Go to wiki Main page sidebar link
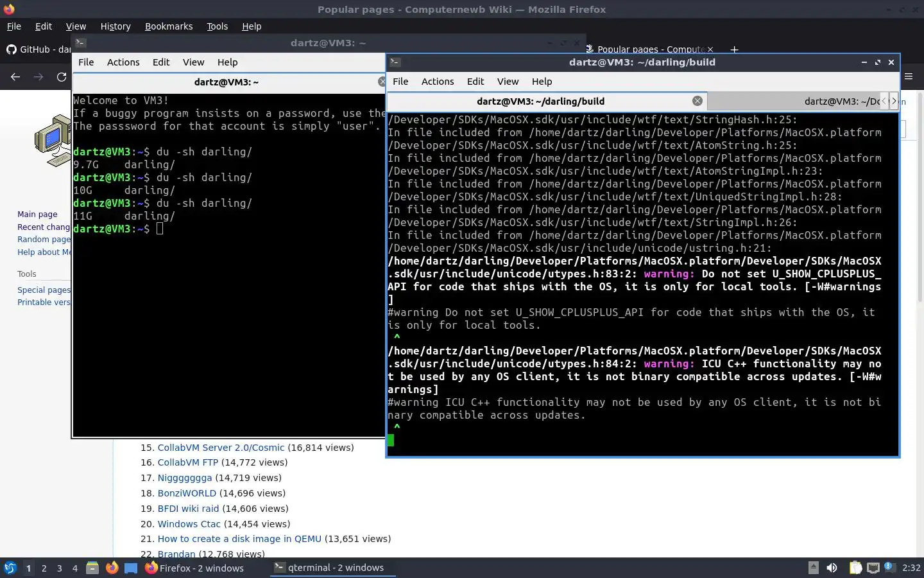The width and height of the screenshot is (924, 578). coord(37,215)
